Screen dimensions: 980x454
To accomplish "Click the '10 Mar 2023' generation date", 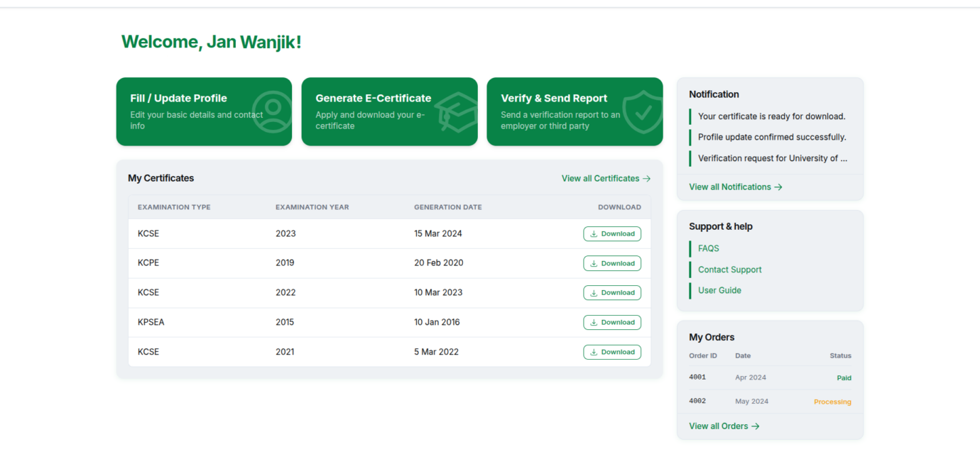I will point(438,292).
